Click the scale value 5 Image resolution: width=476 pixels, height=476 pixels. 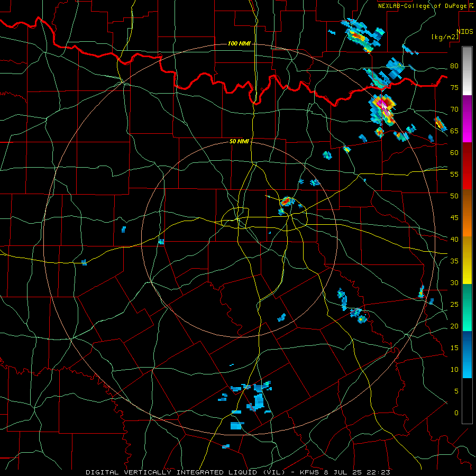point(456,391)
